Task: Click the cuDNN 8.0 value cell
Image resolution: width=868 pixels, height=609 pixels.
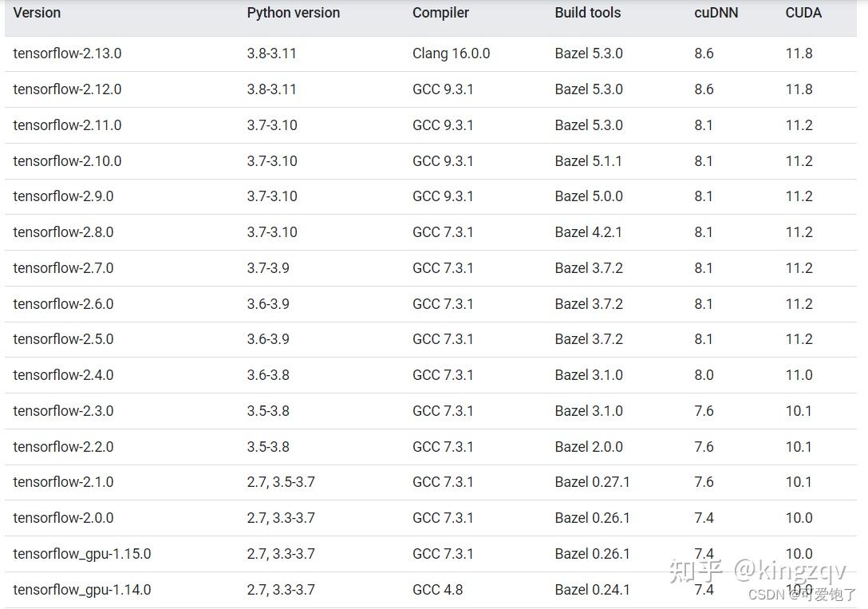Action: click(x=704, y=375)
